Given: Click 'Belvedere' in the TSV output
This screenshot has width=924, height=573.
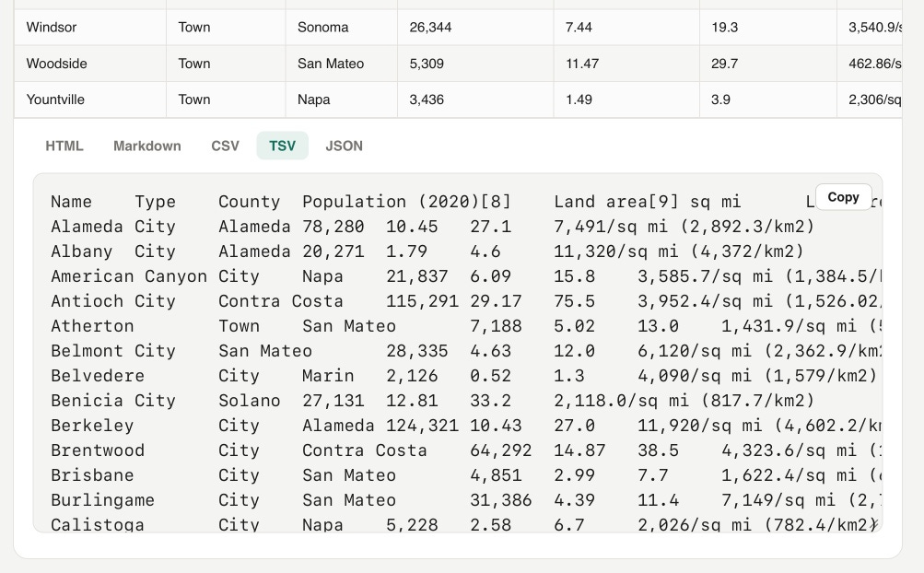Looking at the screenshot, I should [x=98, y=376].
